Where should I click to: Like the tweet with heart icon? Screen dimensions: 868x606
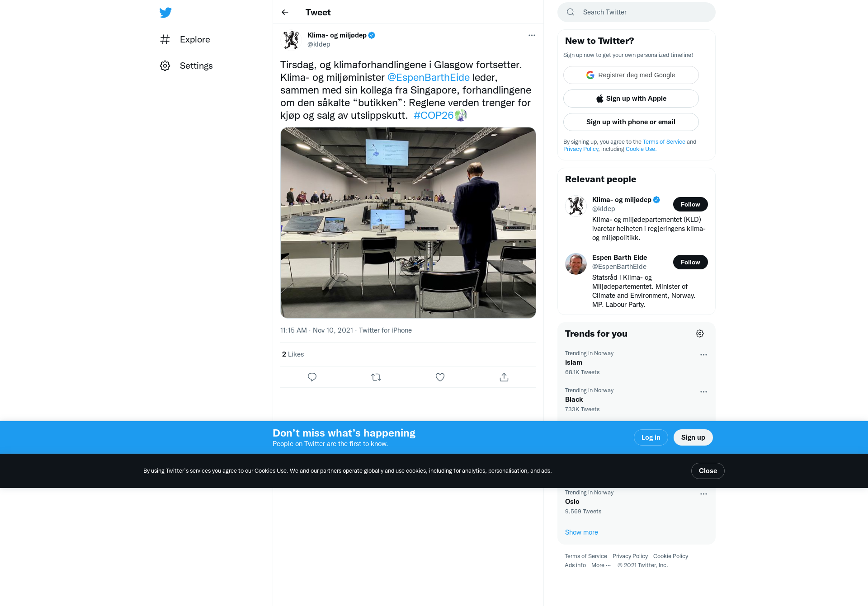click(x=440, y=377)
